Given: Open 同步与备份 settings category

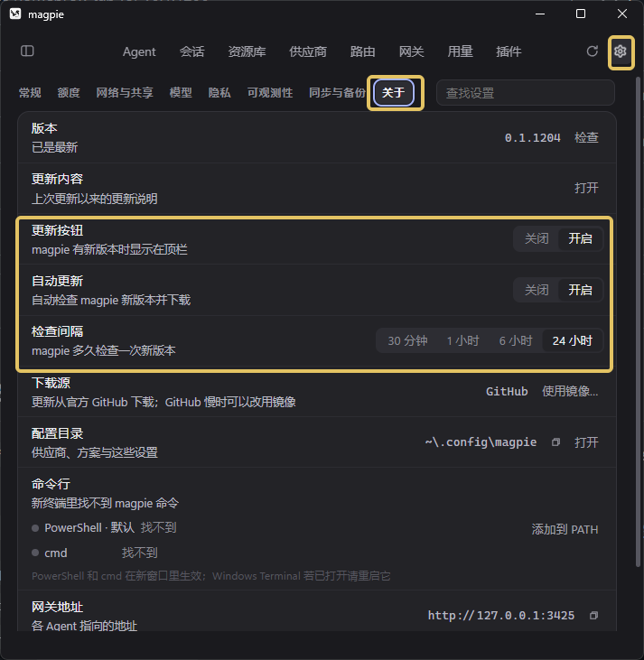Looking at the screenshot, I should (338, 93).
